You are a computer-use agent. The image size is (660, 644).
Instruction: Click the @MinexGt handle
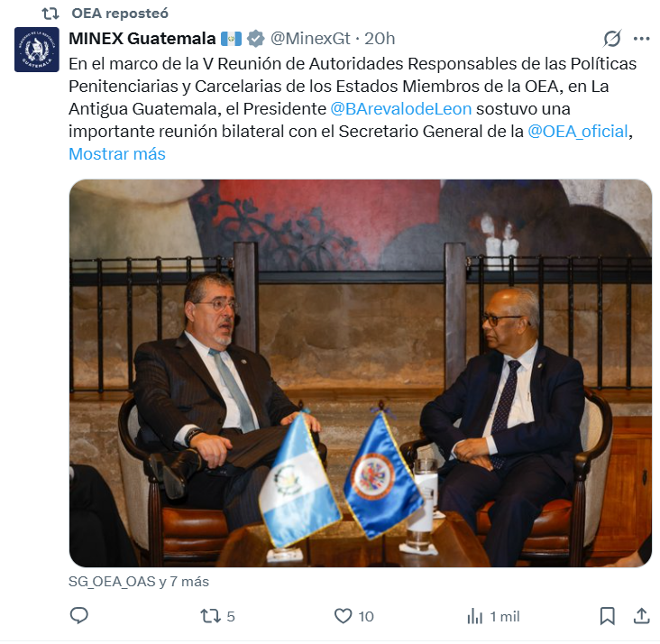coord(310,39)
